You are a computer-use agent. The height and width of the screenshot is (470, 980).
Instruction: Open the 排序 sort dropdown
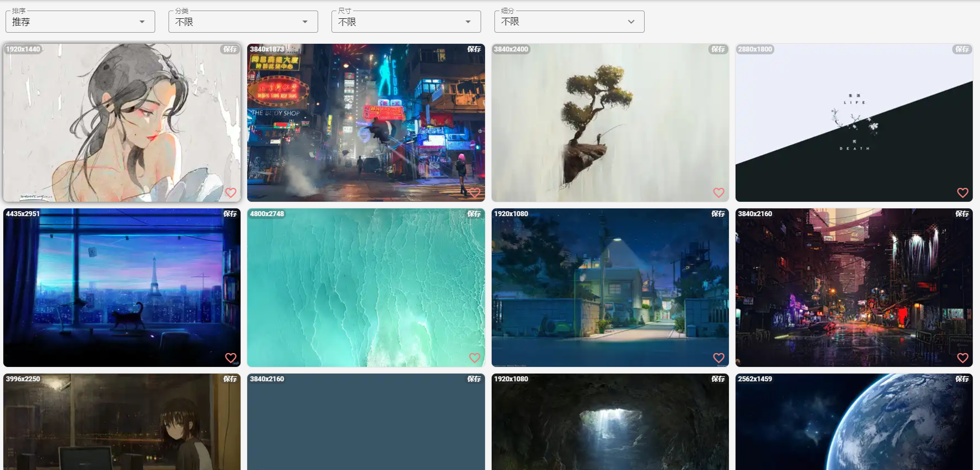coord(80,22)
